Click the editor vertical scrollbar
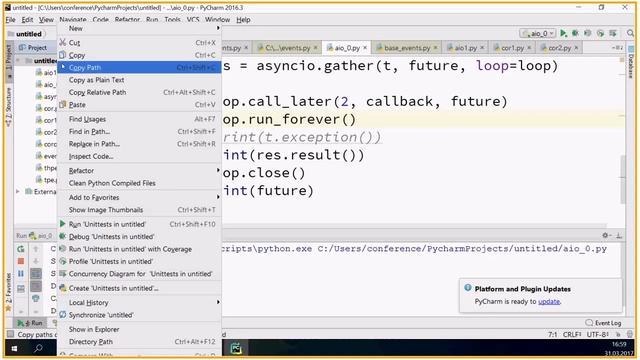Image resolution: width=640 pixels, height=360 pixels. (x=622, y=179)
